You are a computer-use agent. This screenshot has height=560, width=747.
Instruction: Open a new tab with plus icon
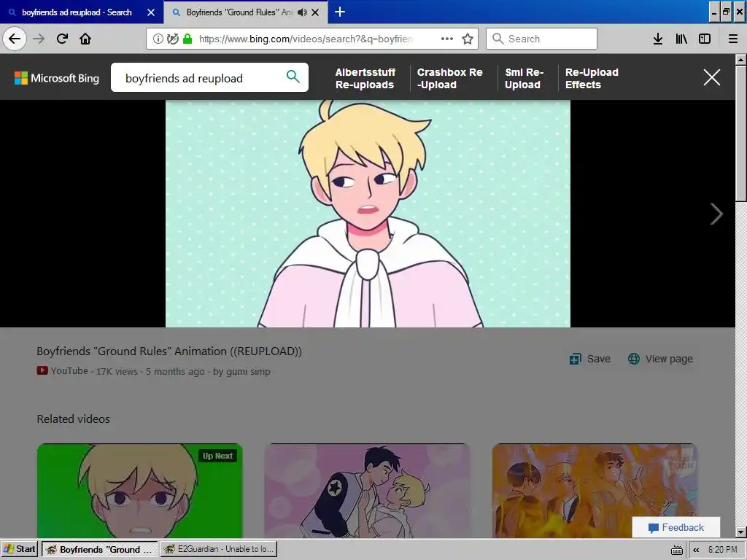[340, 12]
